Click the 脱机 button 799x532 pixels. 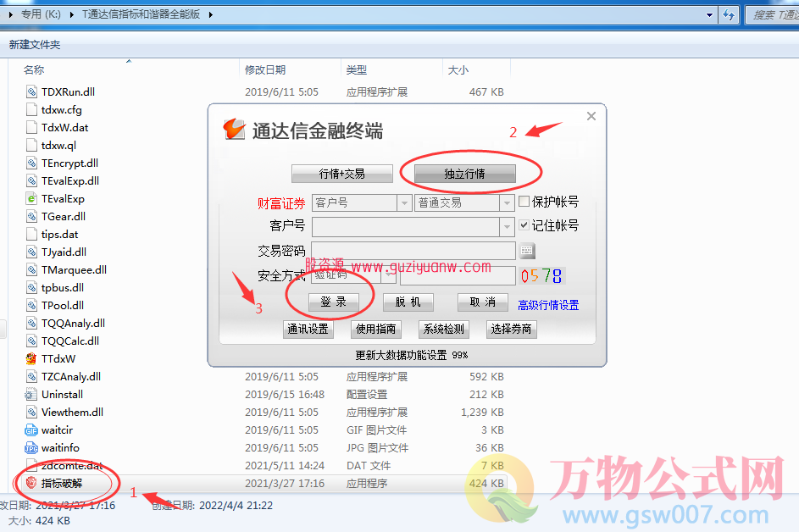click(x=408, y=302)
